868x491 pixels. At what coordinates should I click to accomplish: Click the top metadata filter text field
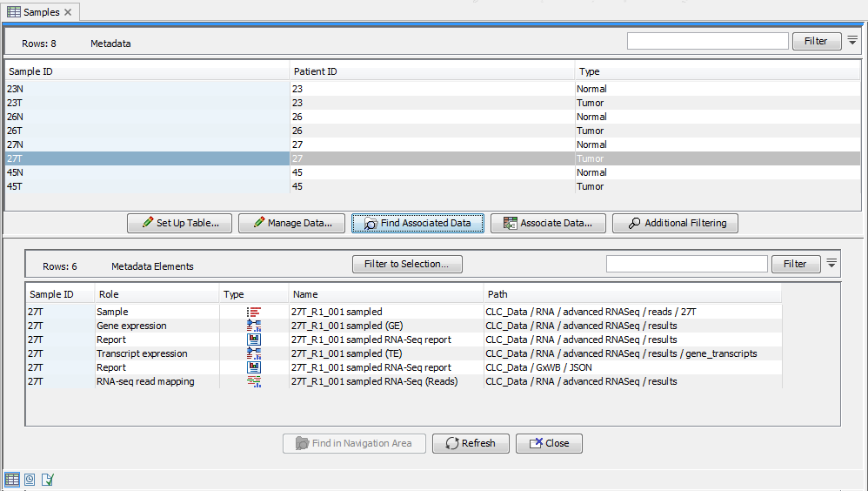click(707, 41)
